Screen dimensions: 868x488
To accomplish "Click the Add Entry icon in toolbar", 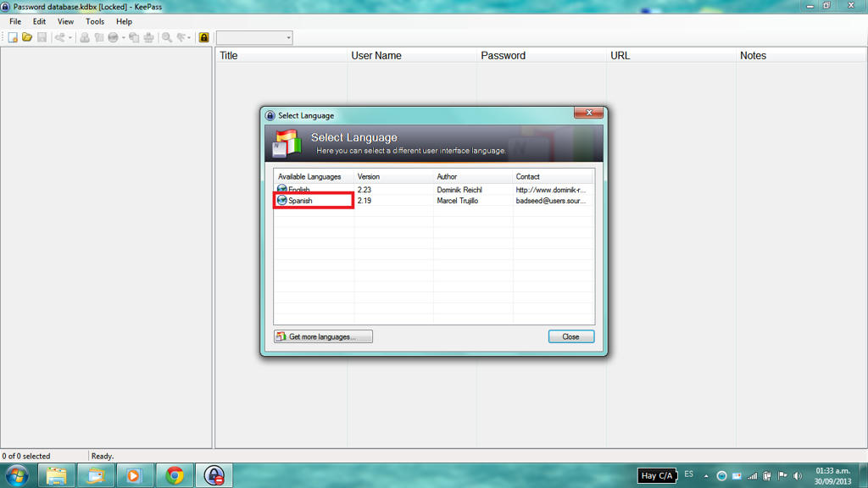I will pyautogui.click(x=60, y=37).
